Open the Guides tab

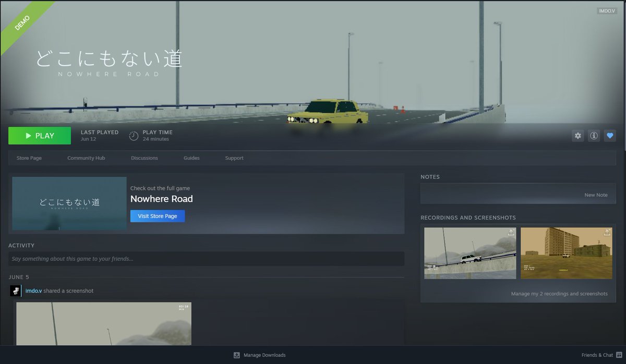coord(191,158)
